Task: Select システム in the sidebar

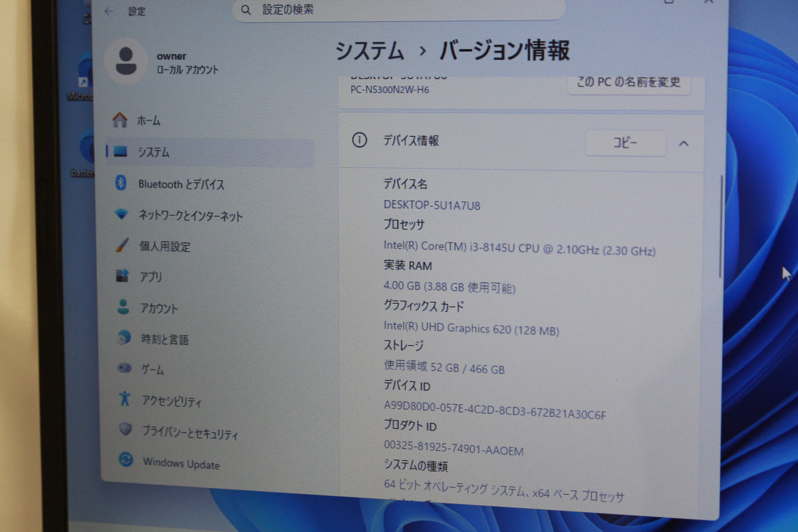Action: (x=210, y=152)
